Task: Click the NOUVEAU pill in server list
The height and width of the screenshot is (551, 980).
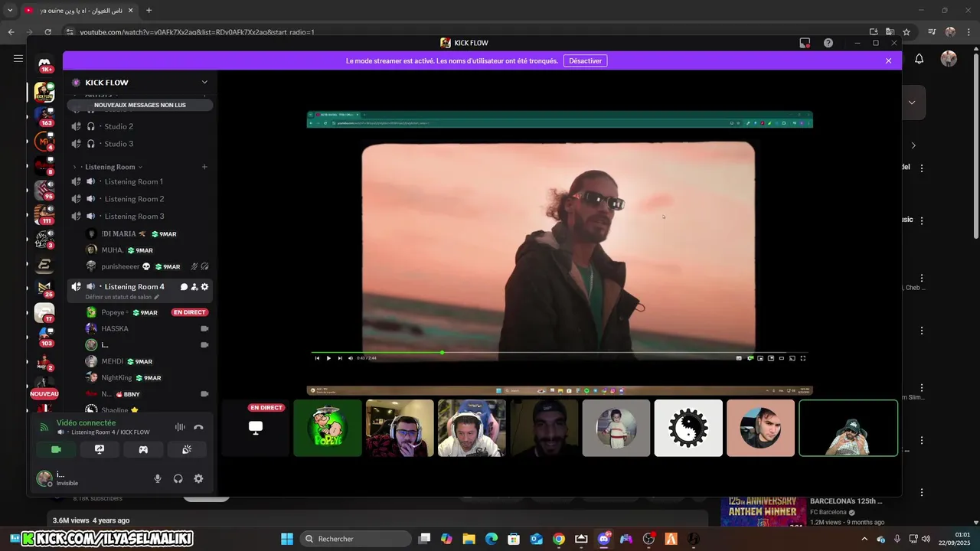Action: pos(44,393)
